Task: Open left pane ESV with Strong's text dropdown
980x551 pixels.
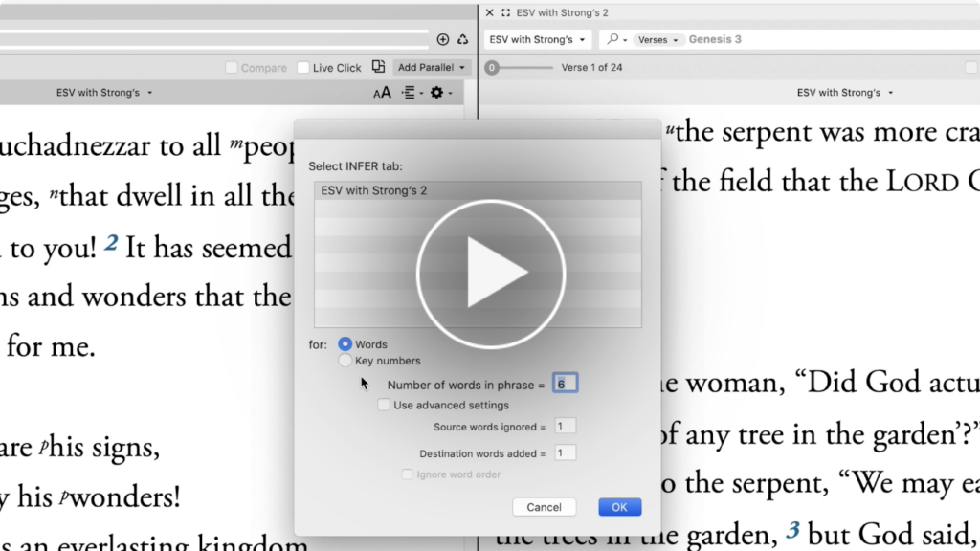Action: [x=104, y=93]
